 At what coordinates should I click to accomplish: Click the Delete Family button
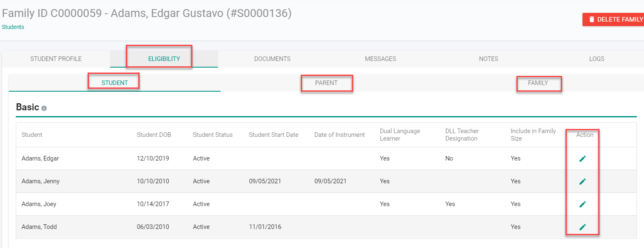point(613,19)
